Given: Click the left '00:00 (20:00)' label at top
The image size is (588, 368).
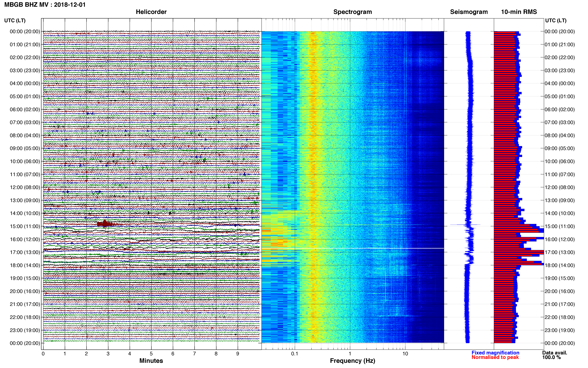Looking at the screenshot, I should click(25, 31).
